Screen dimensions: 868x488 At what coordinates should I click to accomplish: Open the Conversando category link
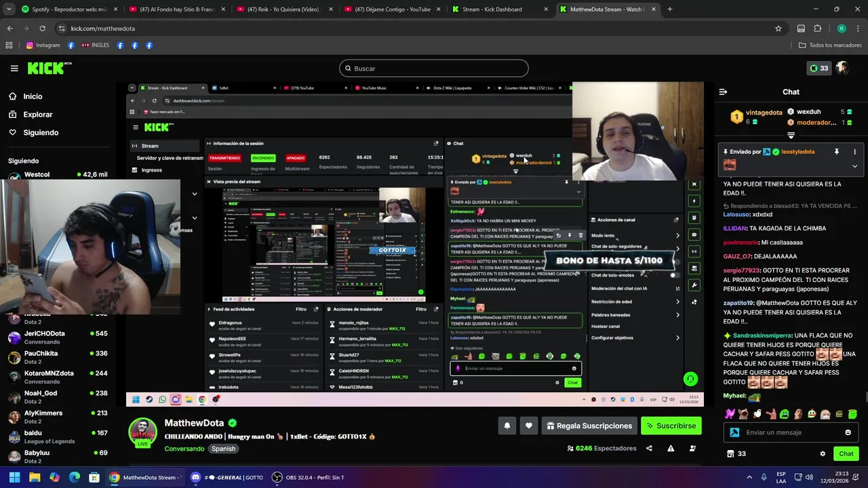[184, 449]
